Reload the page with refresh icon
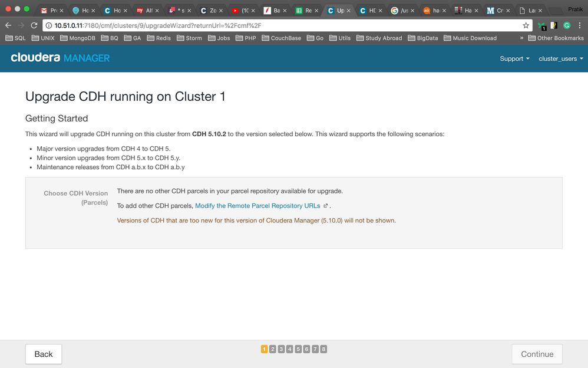588x368 pixels. click(x=34, y=25)
